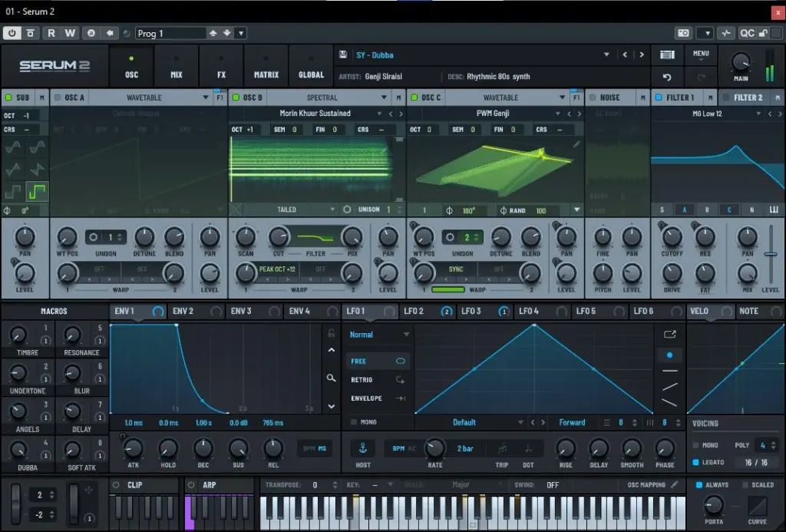
Task: Enable the NOISE oscillator toggle
Action: (x=593, y=97)
